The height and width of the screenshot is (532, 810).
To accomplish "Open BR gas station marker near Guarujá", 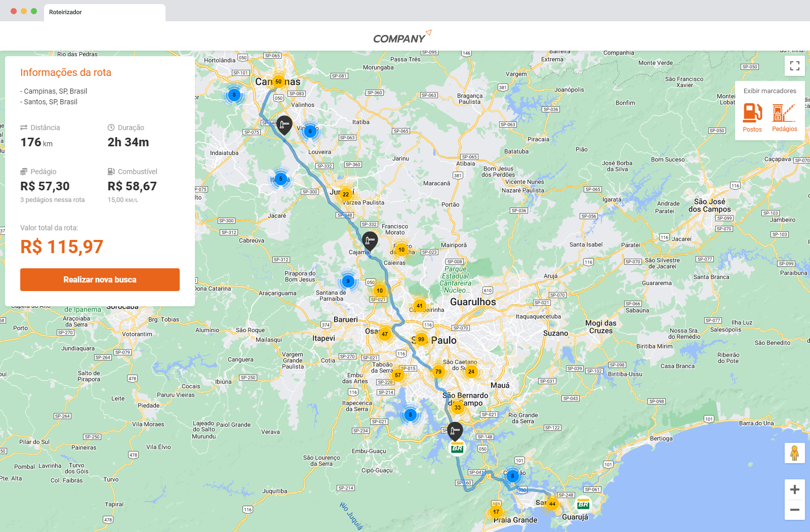I will coord(583,505).
